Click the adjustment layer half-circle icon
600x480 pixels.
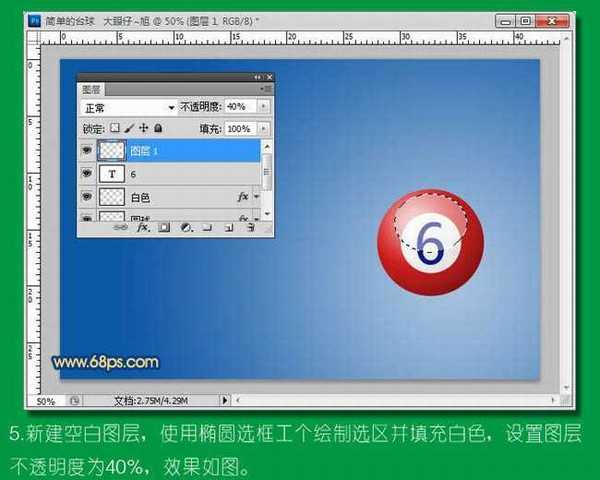pos(185,228)
